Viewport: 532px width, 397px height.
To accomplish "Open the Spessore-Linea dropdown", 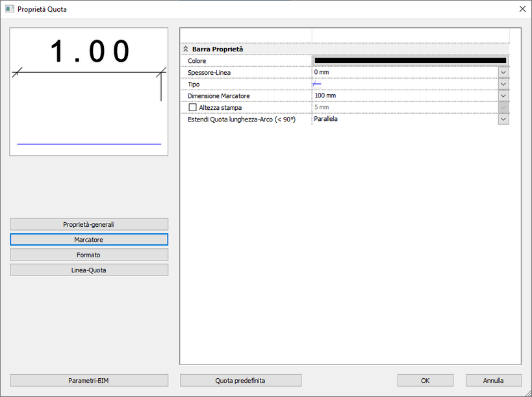I will (x=503, y=72).
